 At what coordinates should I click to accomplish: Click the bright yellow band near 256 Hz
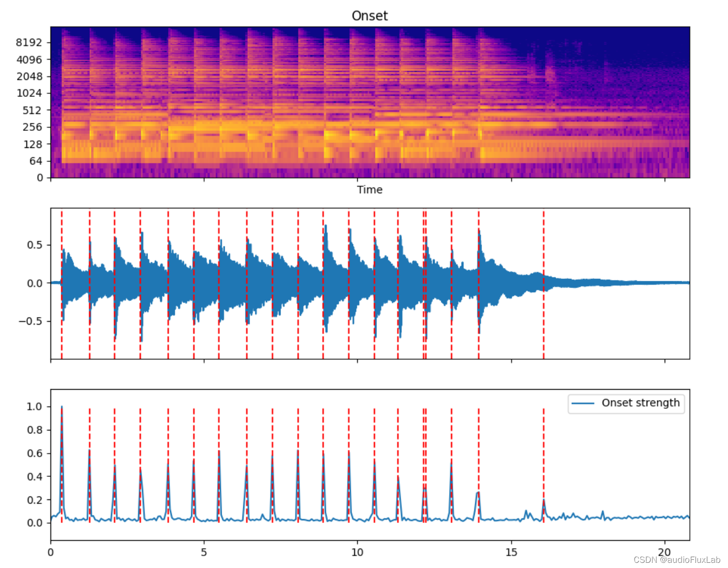pyautogui.click(x=206, y=126)
